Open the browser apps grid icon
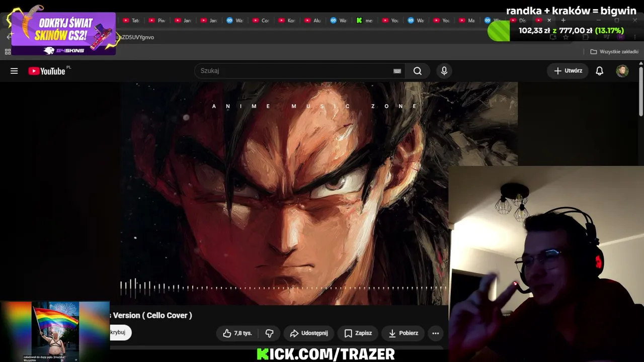This screenshot has height=362, width=644. tap(8, 52)
